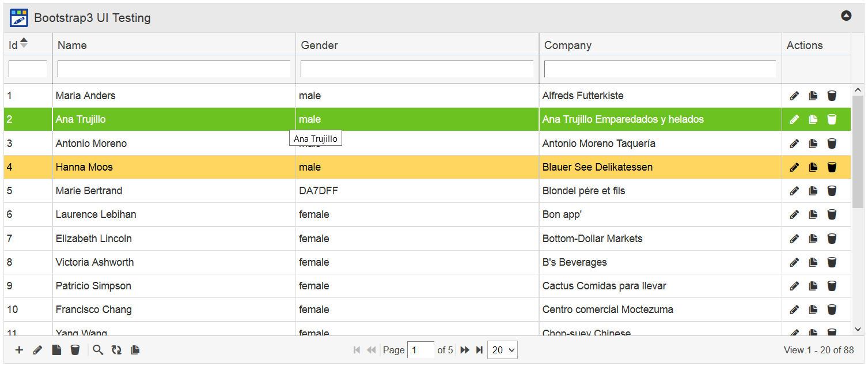Viewport: 868px width, 366px height.
Task: Open the rows-per-page dropdown showing 20
Action: (x=502, y=350)
